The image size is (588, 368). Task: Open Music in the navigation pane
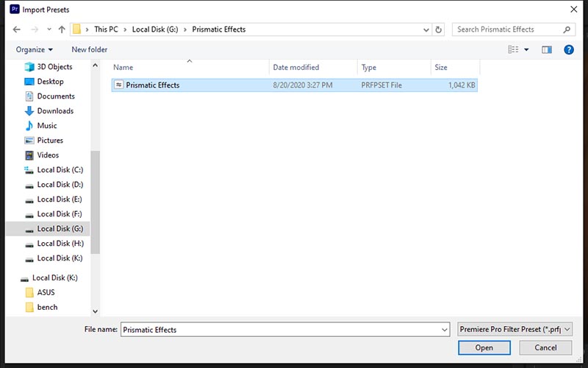[48, 125]
